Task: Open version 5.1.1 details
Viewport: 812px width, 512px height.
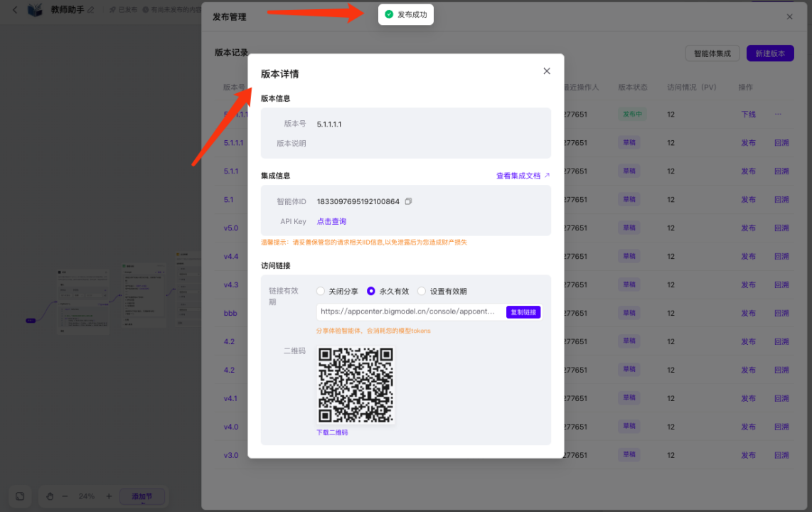Action: tap(231, 171)
